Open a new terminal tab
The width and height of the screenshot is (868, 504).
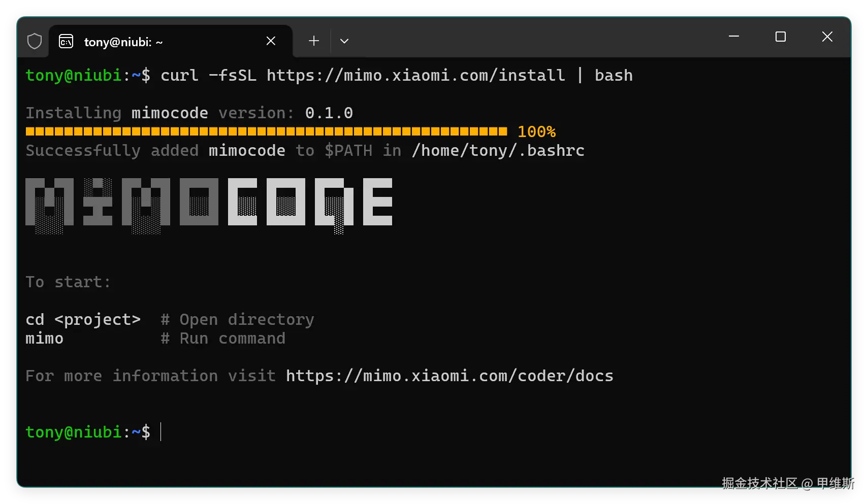314,41
